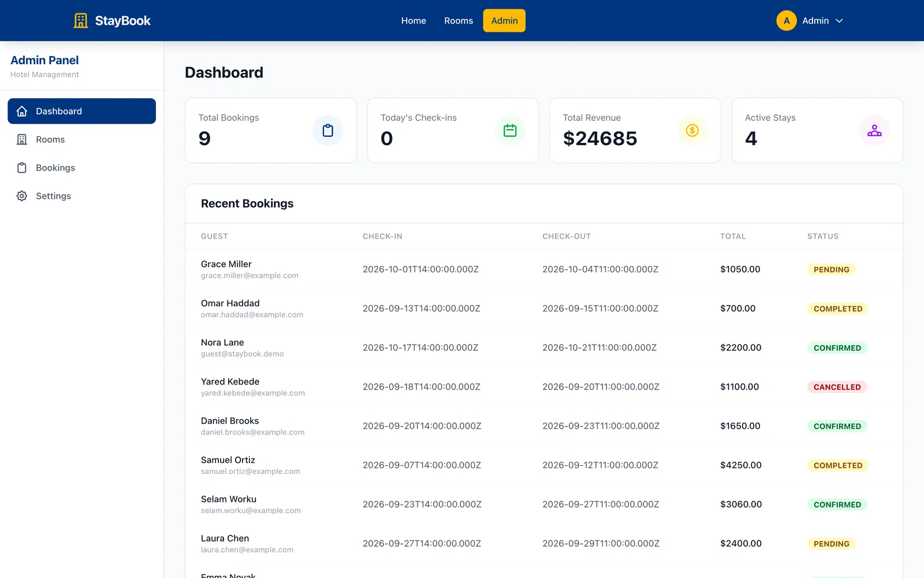Click the GUEST column header
The image size is (924, 578).
click(214, 236)
